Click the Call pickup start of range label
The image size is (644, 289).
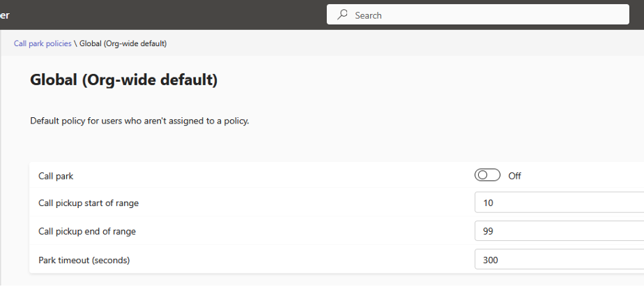click(89, 202)
